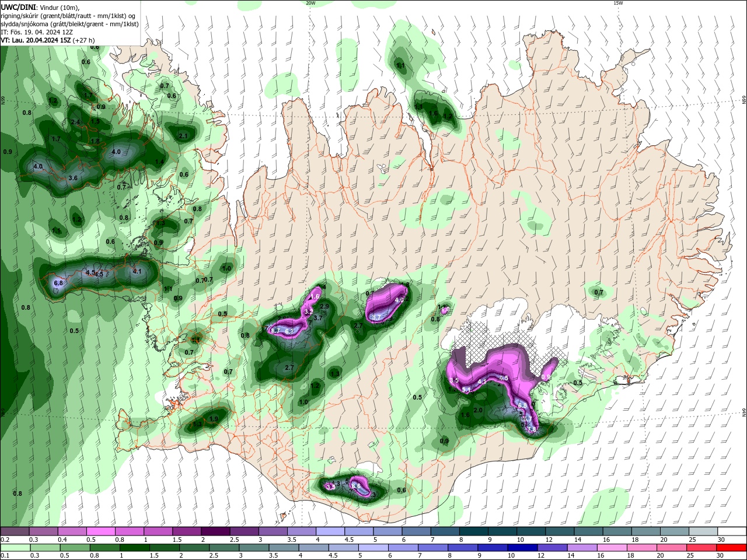Click the '2.1' precipitation value on the map
Viewport: 747px width, 560px height.
point(183,136)
